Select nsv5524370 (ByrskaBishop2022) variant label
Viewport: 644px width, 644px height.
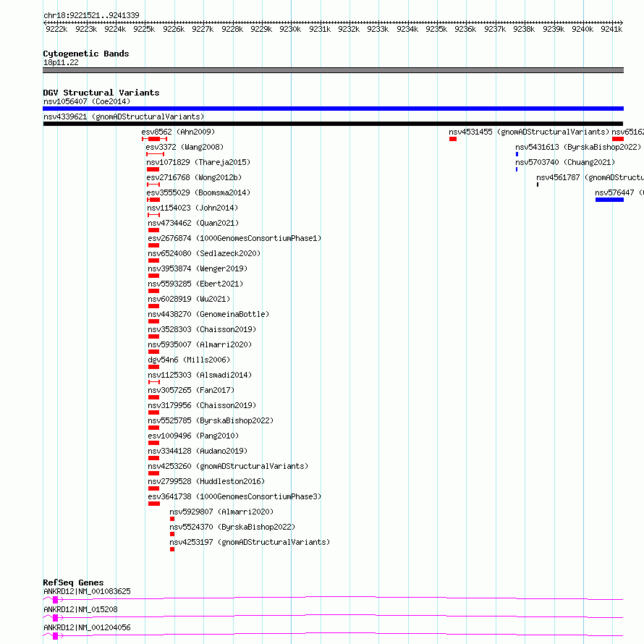pos(232,527)
